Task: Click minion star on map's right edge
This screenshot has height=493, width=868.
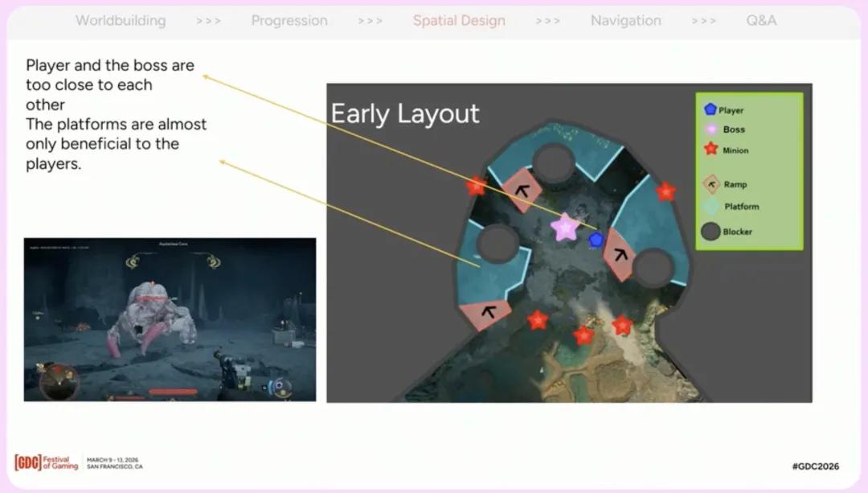Action: [666, 191]
